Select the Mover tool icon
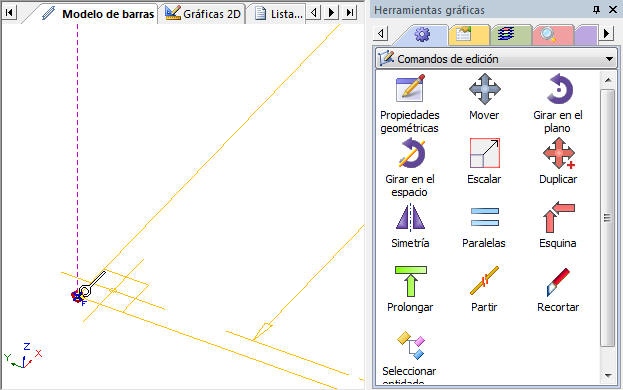 coord(484,89)
